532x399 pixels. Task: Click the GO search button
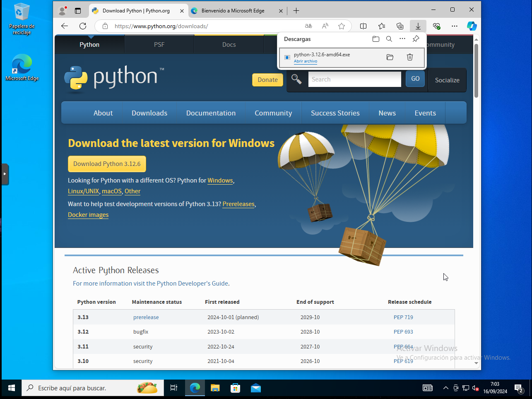click(x=415, y=79)
